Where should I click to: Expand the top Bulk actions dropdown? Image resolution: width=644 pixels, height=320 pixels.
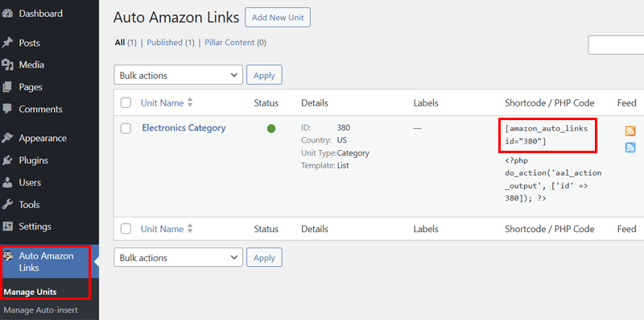(178, 75)
